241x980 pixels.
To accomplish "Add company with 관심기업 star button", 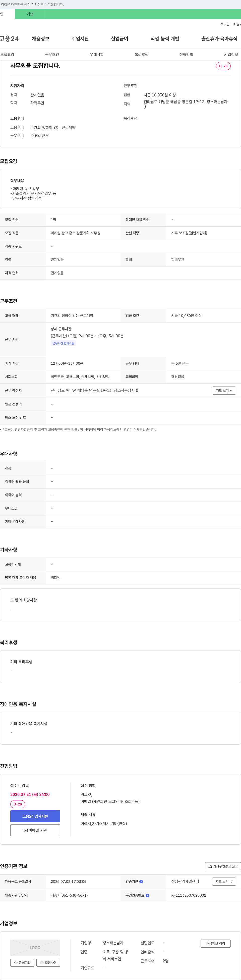I will coord(22,962).
